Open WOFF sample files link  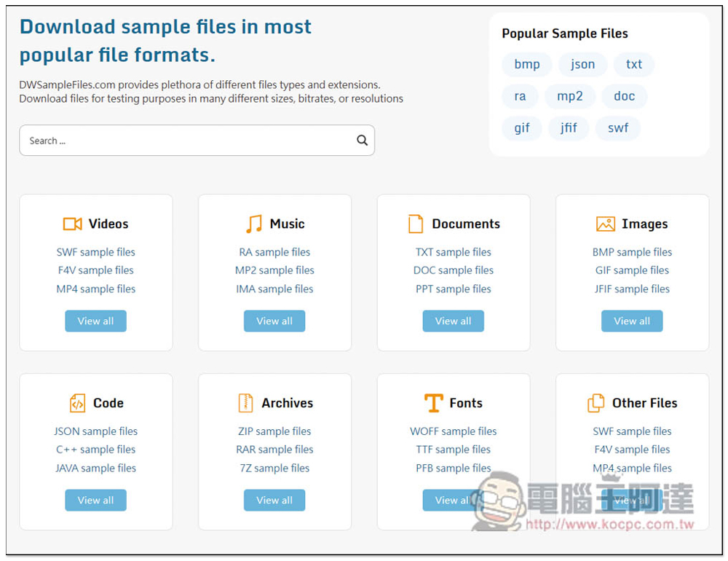(453, 431)
